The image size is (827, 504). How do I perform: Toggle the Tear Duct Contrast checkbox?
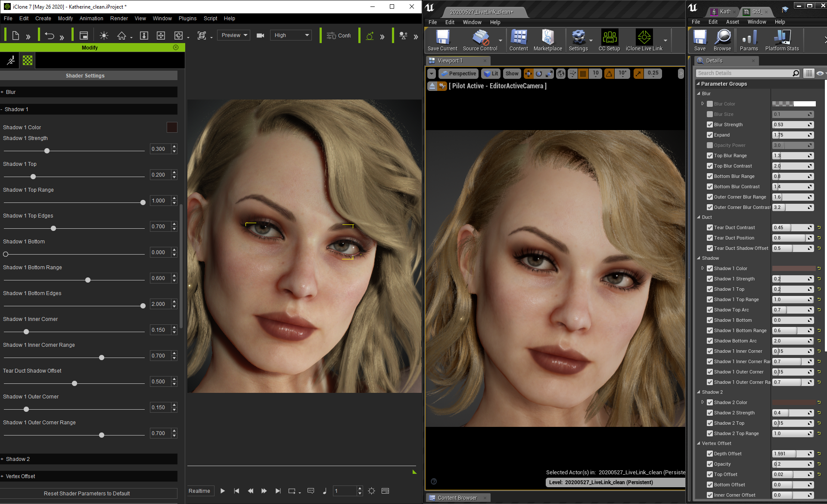pos(710,227)
